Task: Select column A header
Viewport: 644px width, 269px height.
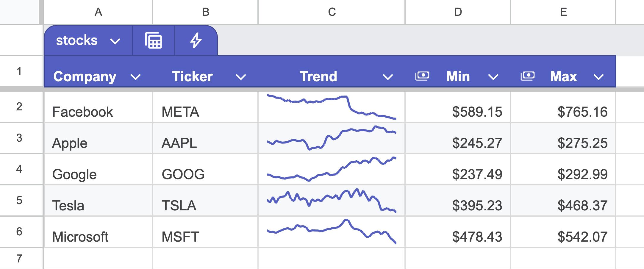Action: [98, 12]
